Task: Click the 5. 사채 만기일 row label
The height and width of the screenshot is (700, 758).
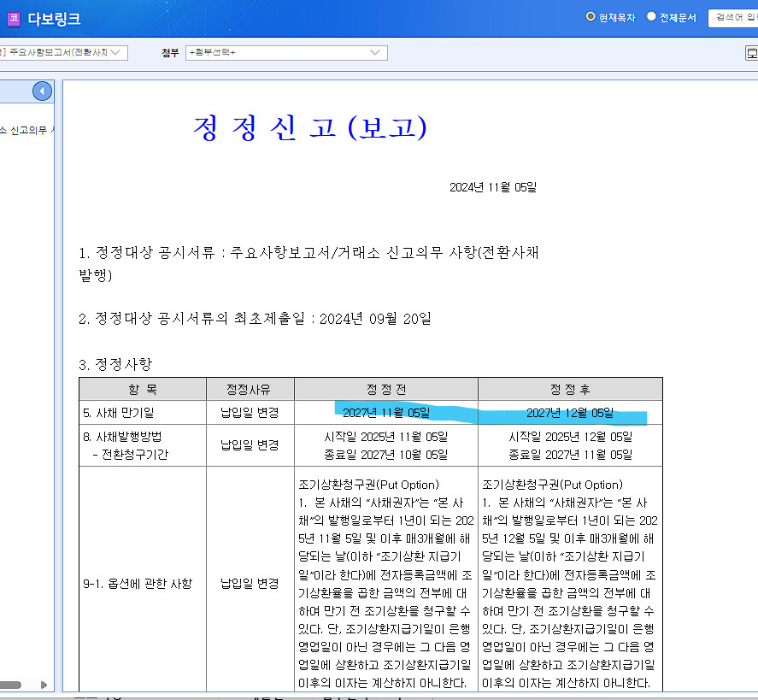Action: (x=121, y=413)
